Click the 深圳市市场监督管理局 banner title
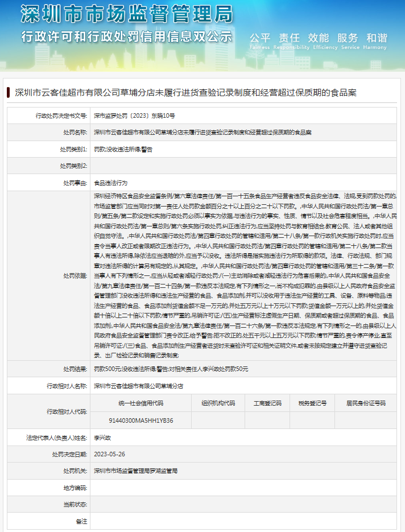Screen dimensions: 405x532 [127, 14]
